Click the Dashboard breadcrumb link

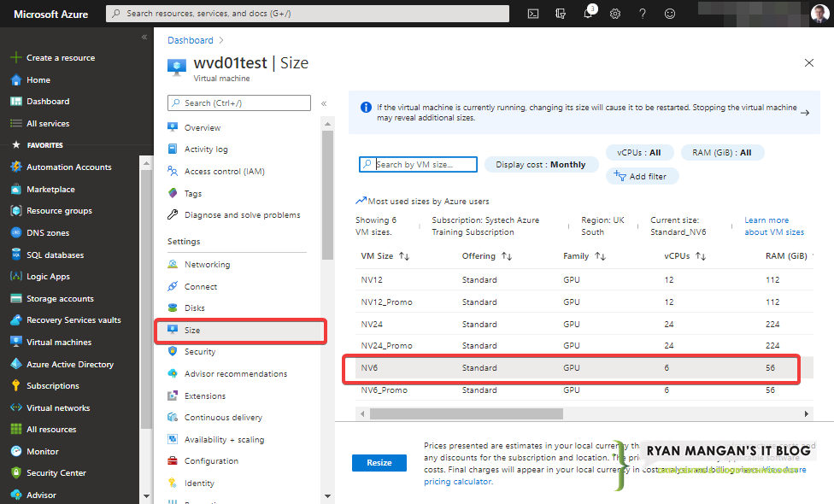190,40
